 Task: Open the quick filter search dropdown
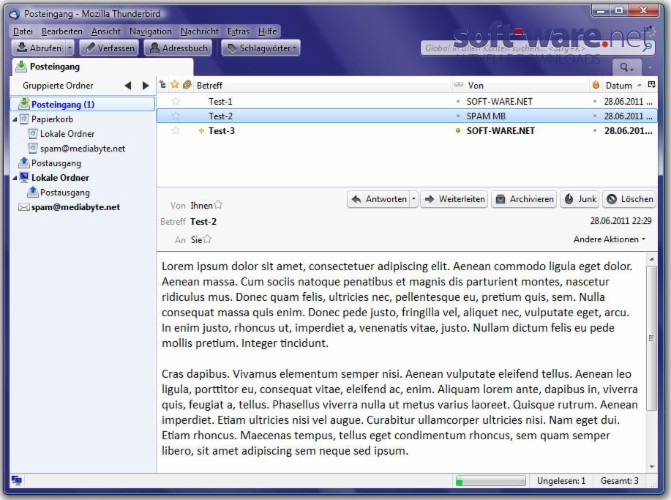pos(626,67)
